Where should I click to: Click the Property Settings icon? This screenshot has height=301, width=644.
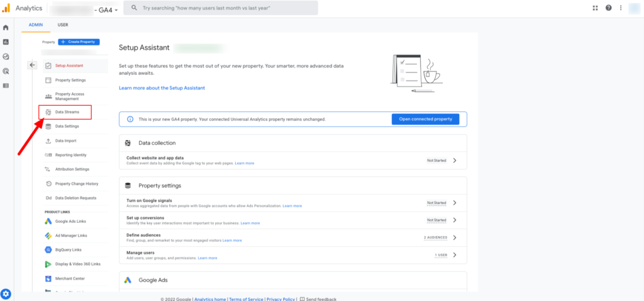[x=48, y=80]
